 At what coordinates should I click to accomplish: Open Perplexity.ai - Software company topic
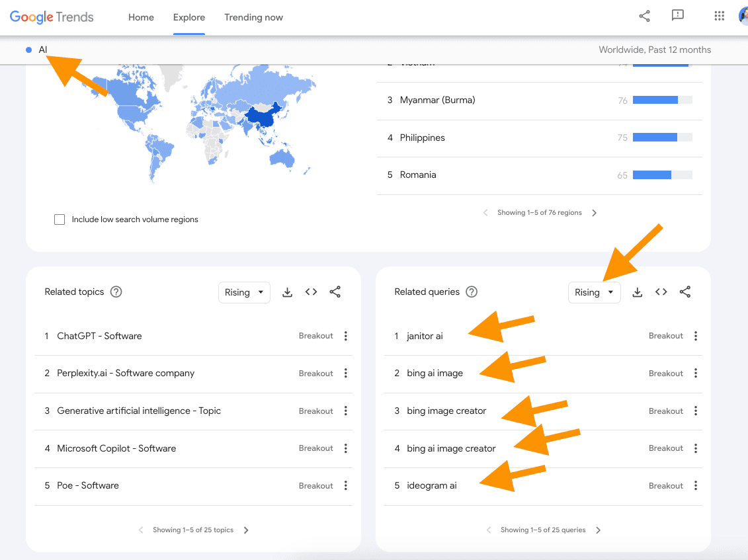pos(126,373)
